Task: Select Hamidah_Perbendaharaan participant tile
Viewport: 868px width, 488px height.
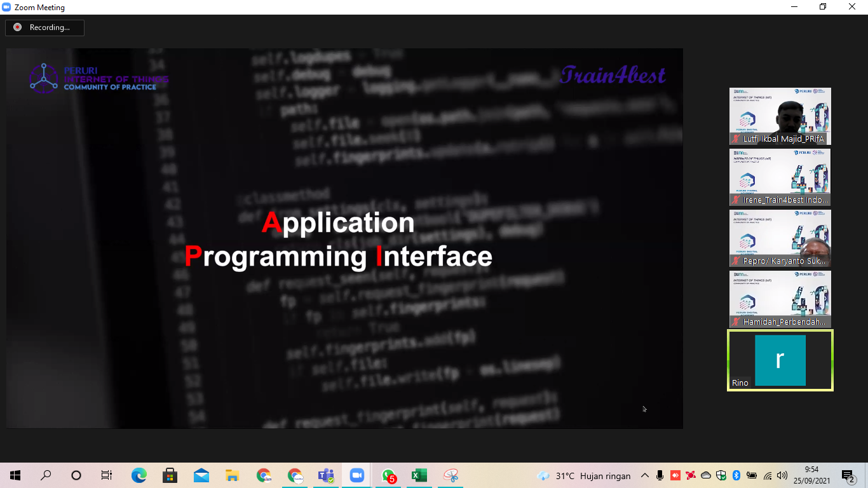Action: tap(780, 299)
